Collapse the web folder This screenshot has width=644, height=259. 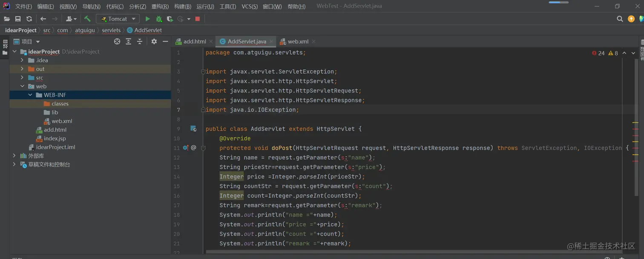coord(22,86)
